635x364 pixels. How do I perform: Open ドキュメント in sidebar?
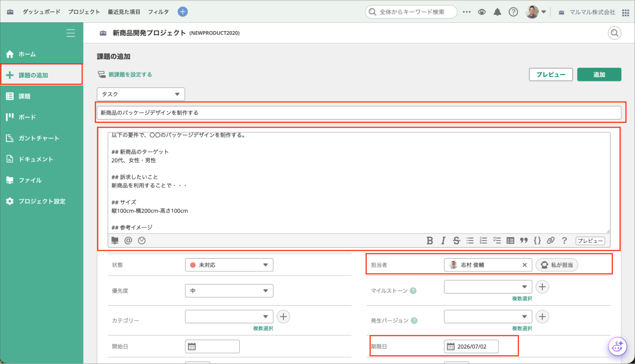pyautogui.click(x=41, y=159)
